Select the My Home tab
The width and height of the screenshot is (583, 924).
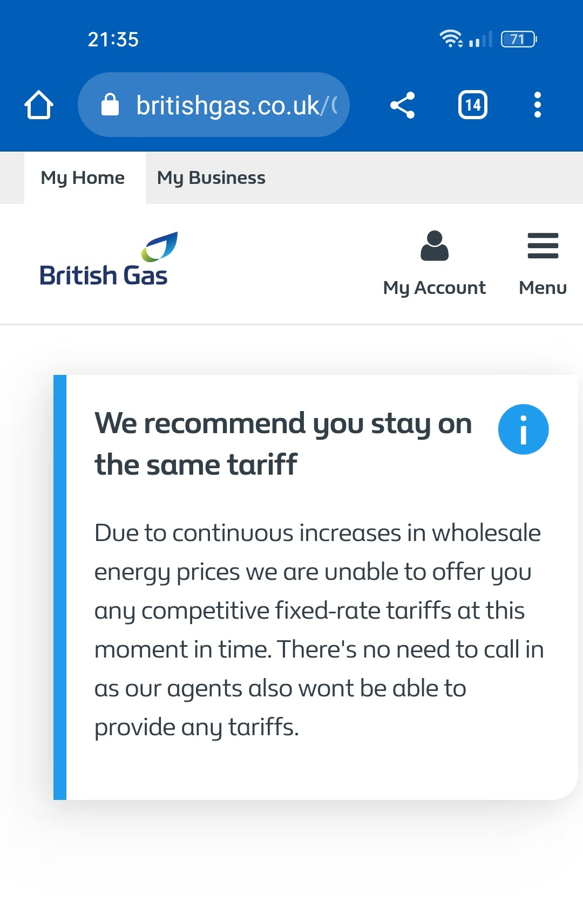point(83,177)
